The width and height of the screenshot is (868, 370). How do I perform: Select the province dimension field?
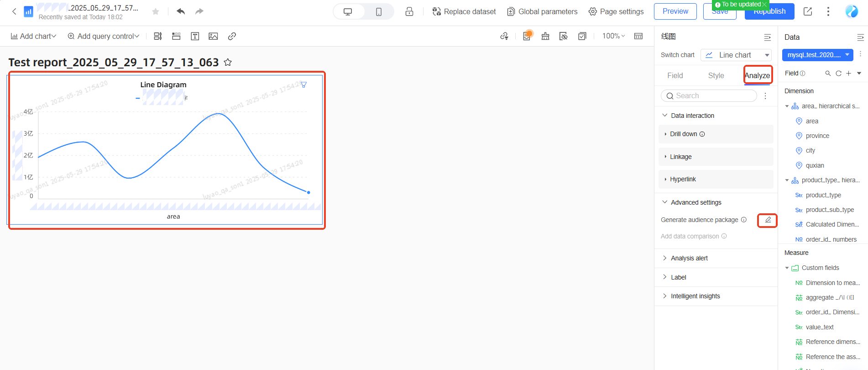coord(817,136)
